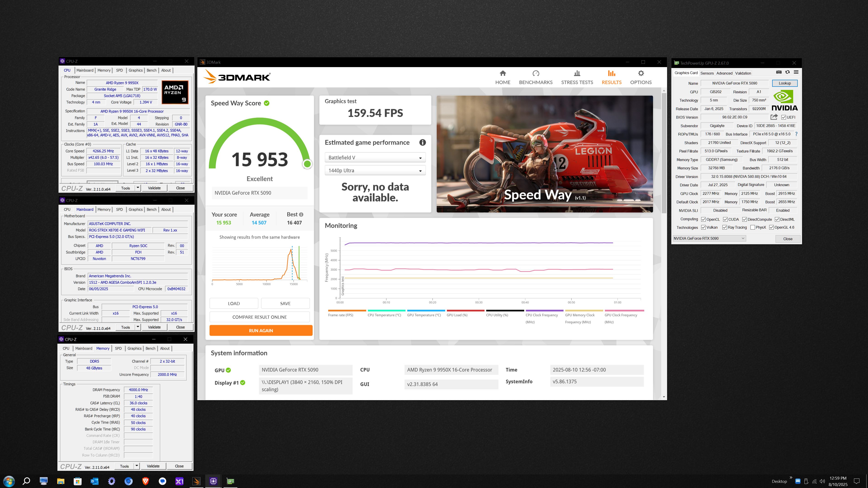Open the 3DMark HOME page icon
The image size is (868, 488).
coord(503,73)
